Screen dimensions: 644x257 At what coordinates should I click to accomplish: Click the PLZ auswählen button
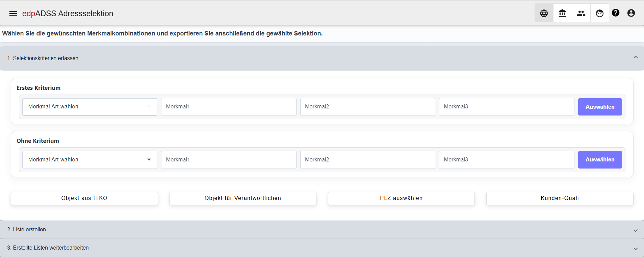pos(401,198)
